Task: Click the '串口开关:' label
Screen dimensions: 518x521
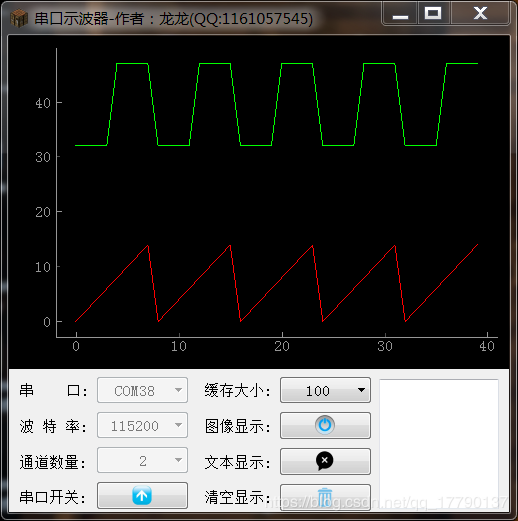Action: coord(53,497)
